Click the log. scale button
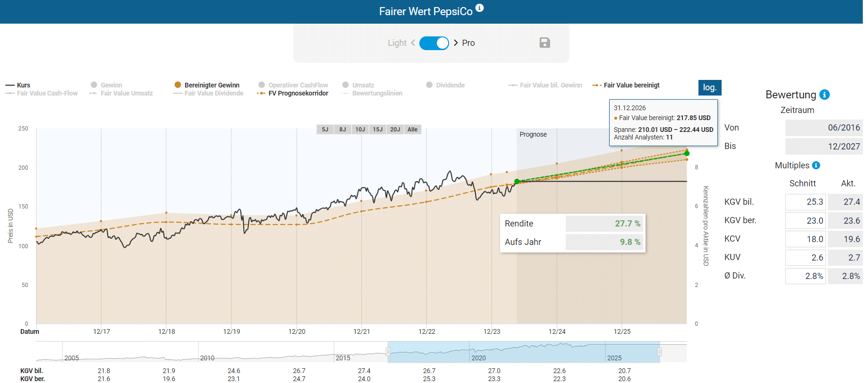The height and width of the screenshot is (383, 868). coord(710,87)
